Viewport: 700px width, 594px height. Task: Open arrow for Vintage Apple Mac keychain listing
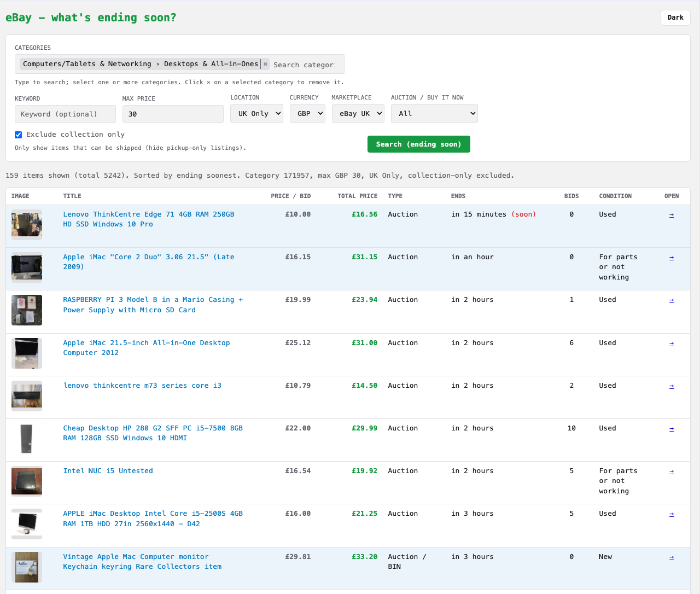coord(671,557)
